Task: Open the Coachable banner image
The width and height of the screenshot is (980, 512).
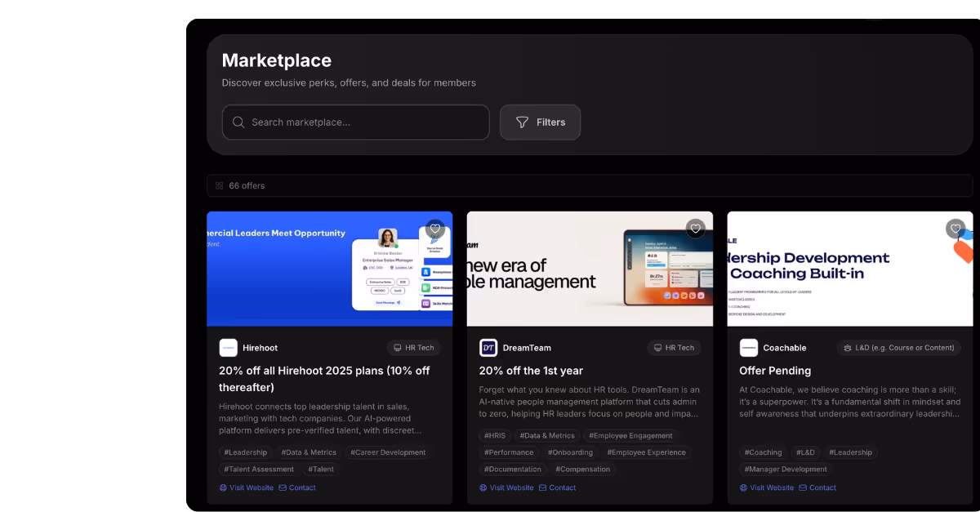Action: (850, 269)
